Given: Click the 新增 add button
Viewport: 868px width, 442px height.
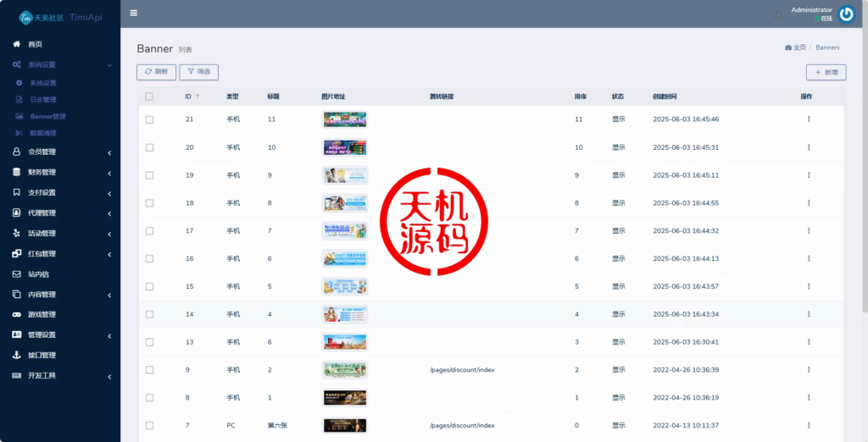Looking at the screenshot, I should (826, 73).
